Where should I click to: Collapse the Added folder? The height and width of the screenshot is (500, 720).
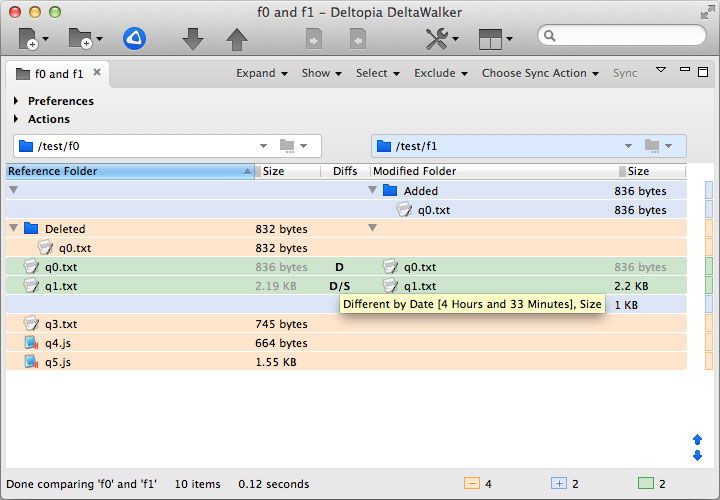point(372,190)
